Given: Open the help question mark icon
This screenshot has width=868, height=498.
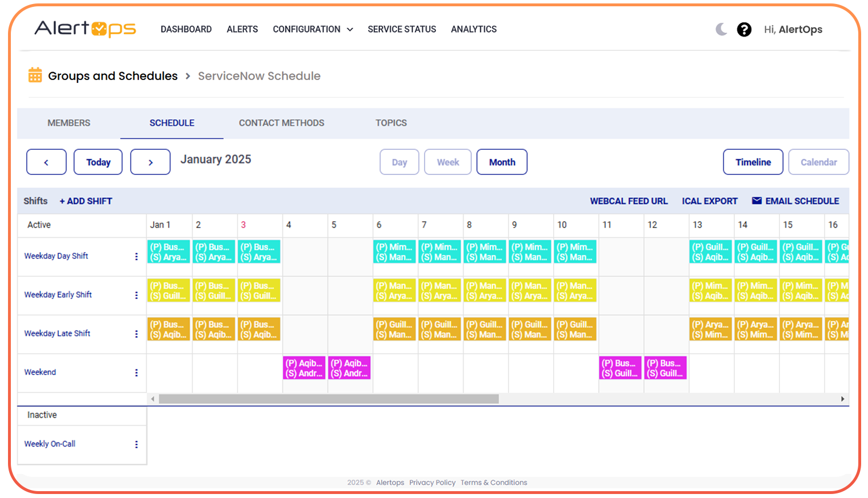Looking at the screenshot, I should point(744,29).
